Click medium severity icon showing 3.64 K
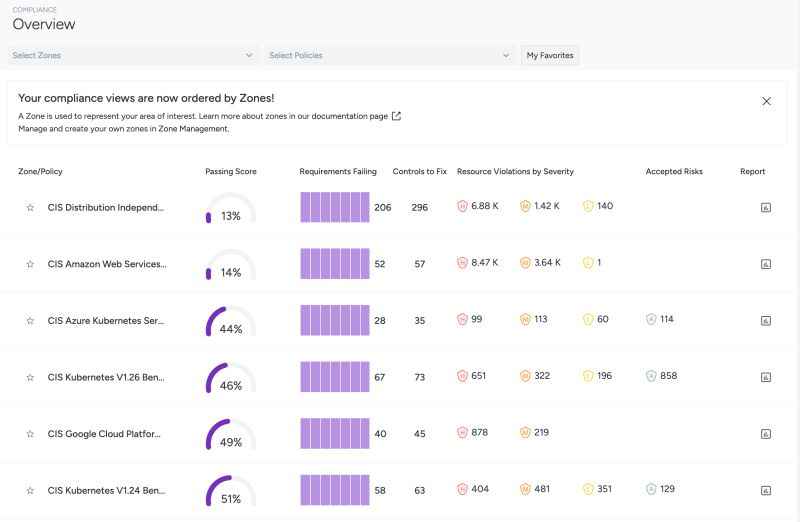Image resolution: width=800 pixels, height=522 pixels. click(525, 263)
